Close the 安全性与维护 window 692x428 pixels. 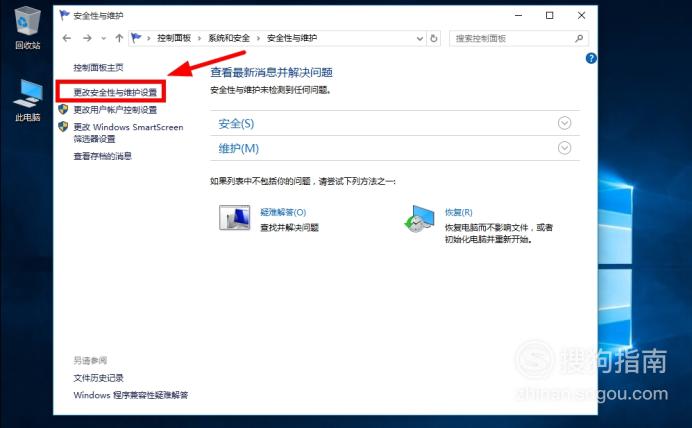coord(581,15)
